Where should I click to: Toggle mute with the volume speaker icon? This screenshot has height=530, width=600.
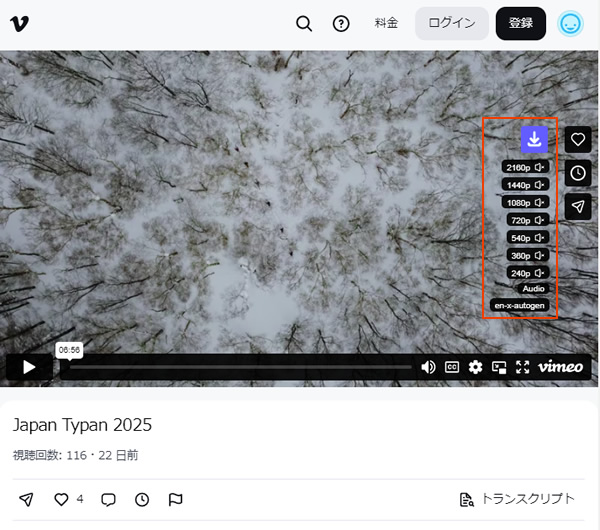428,367
